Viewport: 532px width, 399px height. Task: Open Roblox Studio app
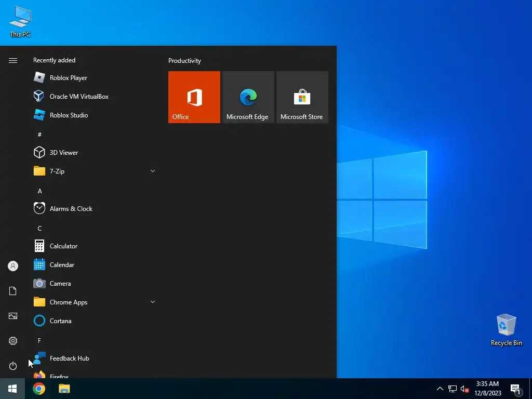[x=95, y=115]
